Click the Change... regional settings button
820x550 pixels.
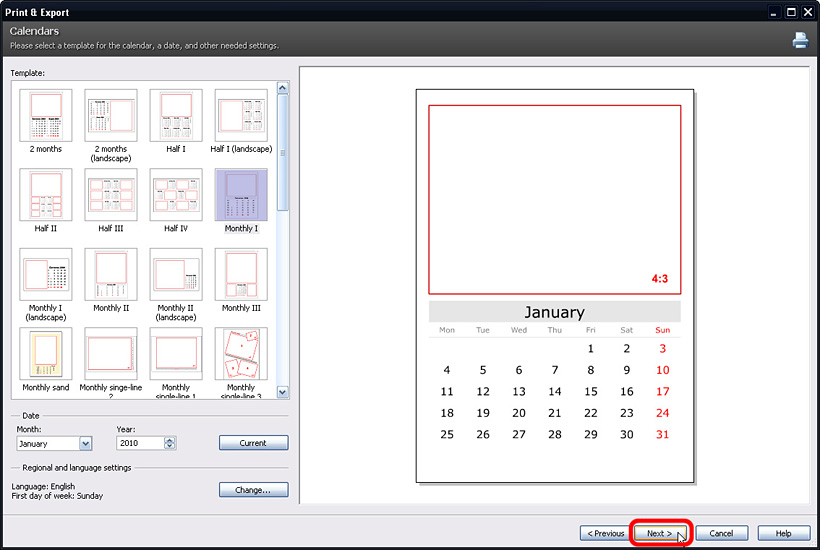(253, 490)
